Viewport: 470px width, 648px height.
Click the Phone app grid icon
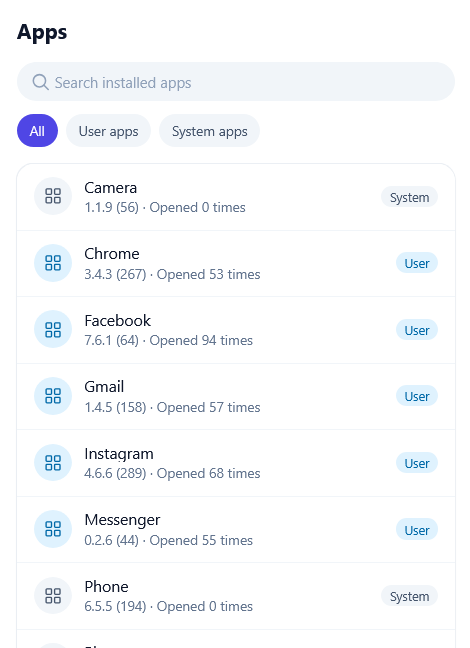(x=53, y=596)
